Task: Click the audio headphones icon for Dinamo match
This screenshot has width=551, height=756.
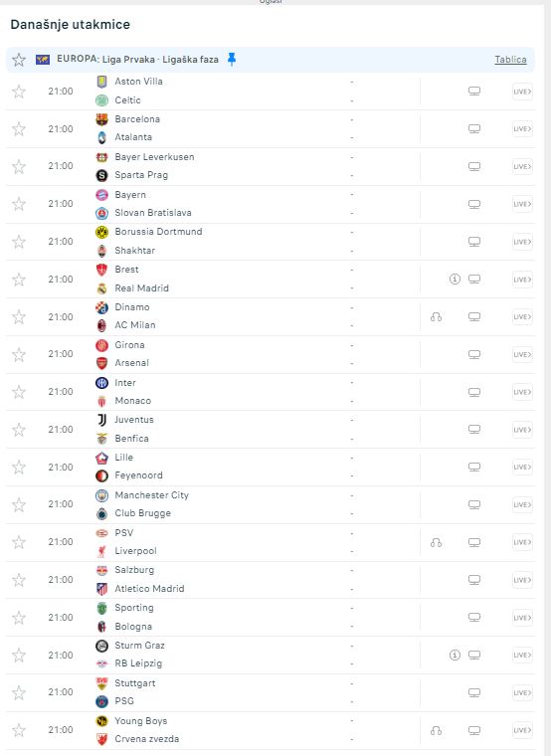Action: tap(436, 316)
